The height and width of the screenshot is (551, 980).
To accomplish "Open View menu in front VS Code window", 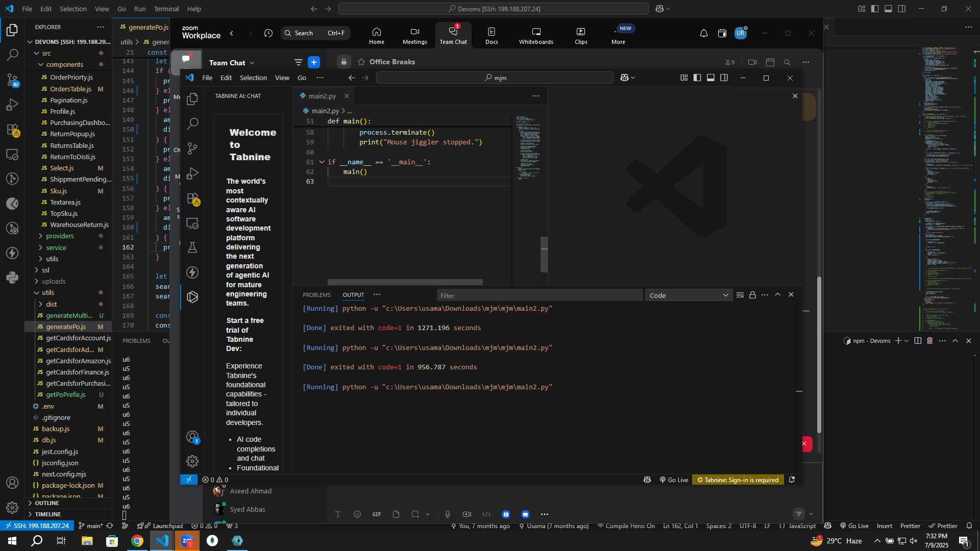I will point(282,78).
